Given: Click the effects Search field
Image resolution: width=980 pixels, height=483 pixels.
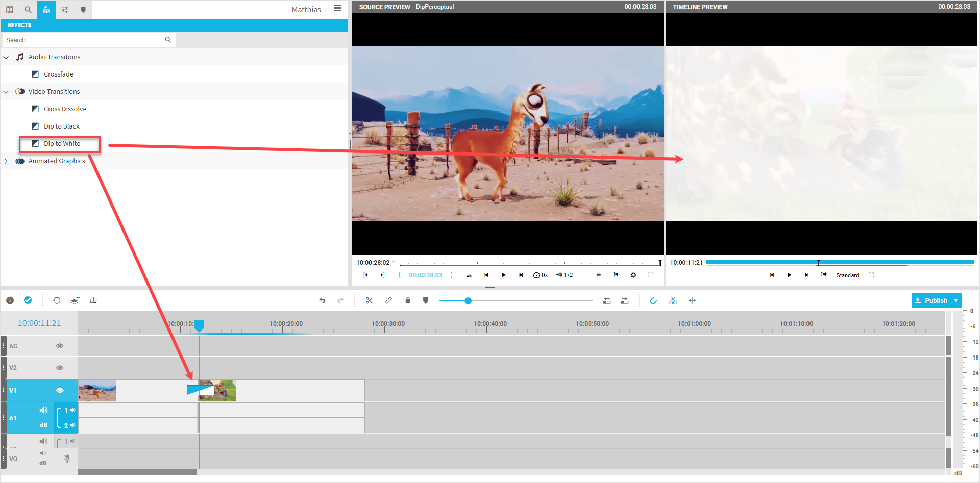Looking at the screenshot, I should tap(84, 40).
